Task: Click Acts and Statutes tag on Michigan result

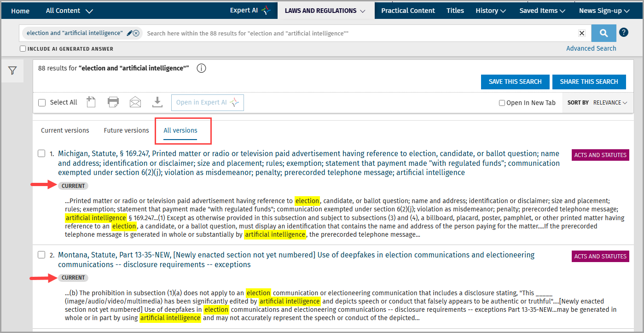Action: (x=600, y=155)
